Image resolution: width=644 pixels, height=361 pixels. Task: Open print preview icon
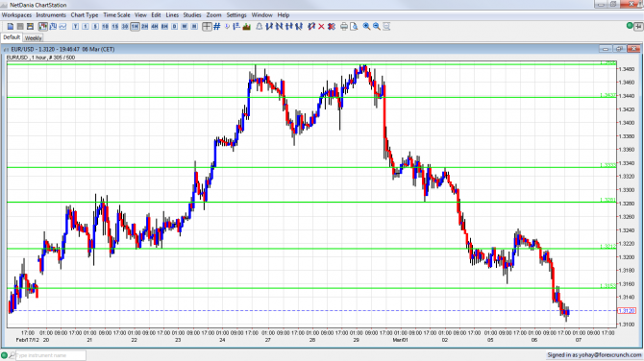(x=354, y=27)
